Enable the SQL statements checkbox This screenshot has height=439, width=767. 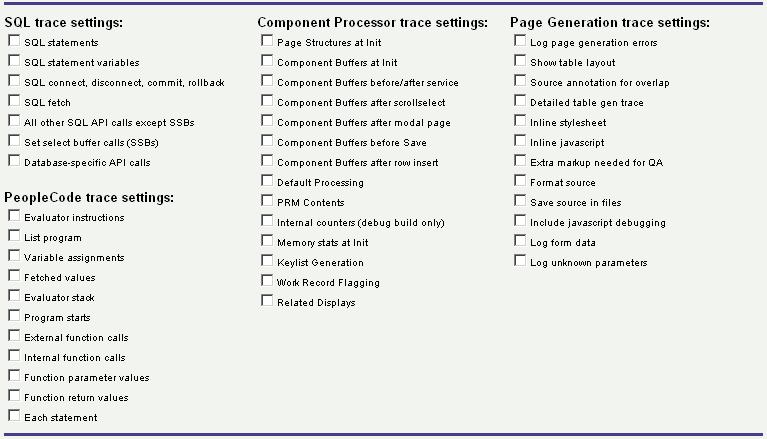click(x=14, y=41)
